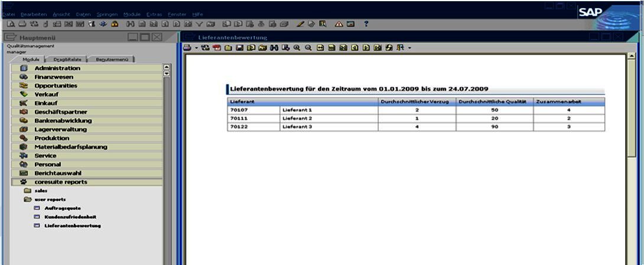Click the save diskette icon in the report toolbar
644x265 pixels.
(239, 48)
